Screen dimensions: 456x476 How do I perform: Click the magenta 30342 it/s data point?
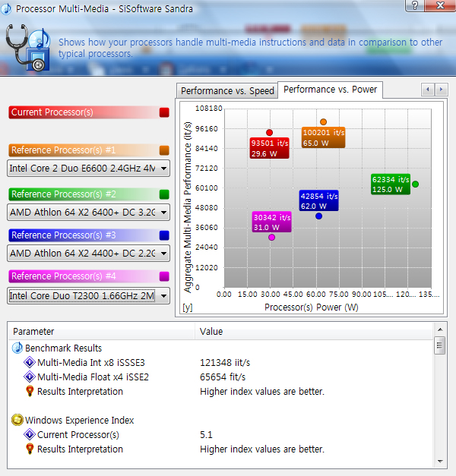click(272, 238)
